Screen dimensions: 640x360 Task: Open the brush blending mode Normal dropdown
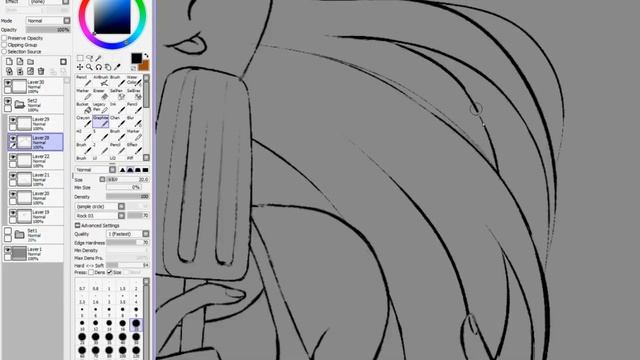coord(96,169)
